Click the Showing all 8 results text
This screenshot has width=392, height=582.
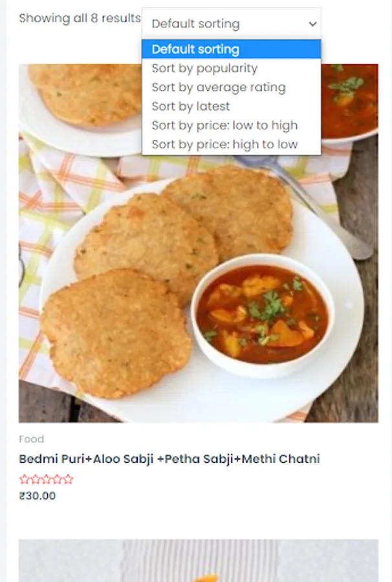[80, 18]
